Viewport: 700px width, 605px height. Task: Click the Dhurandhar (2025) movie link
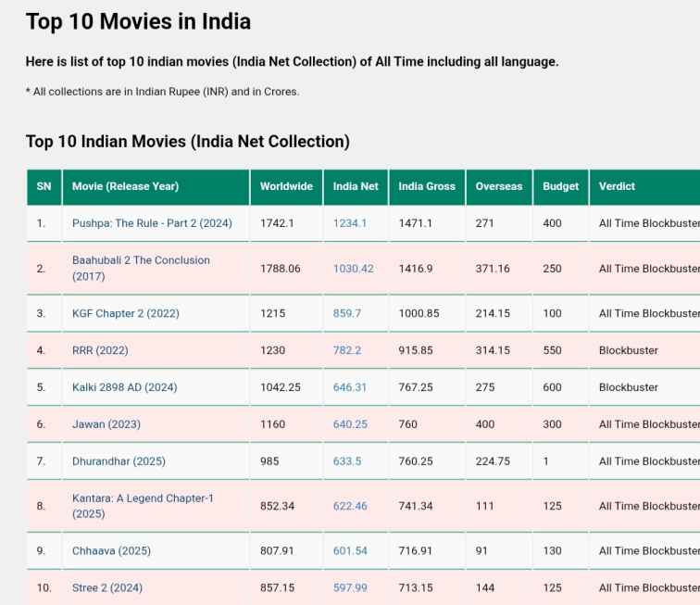point(119,461)
